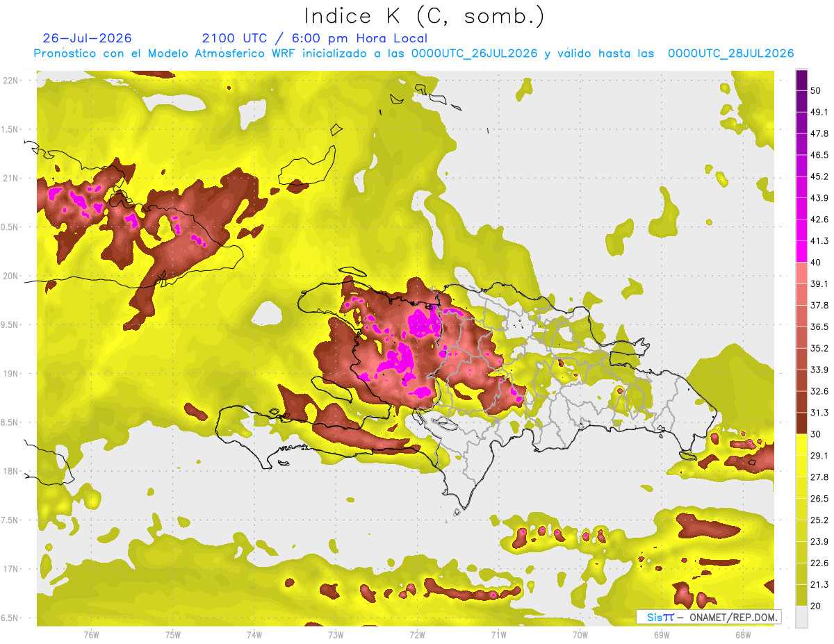Screen dimensions: 834x644
Task: Click the magenta colorbar segment between 40 and 41.3
Action: tap(802, 251)
